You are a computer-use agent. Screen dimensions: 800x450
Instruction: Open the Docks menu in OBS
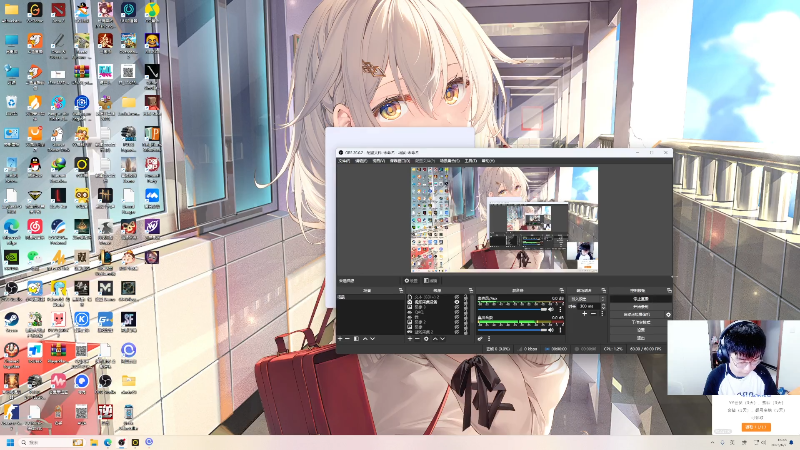399,161
